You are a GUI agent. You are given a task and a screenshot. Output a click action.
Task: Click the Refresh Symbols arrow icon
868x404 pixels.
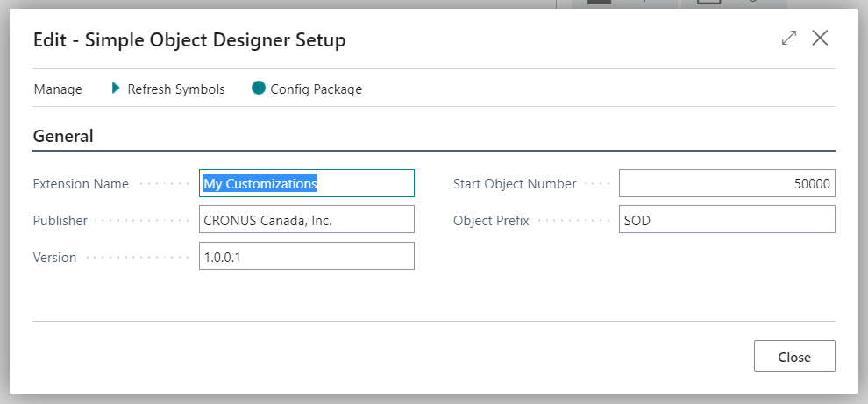tap(116, 88)
